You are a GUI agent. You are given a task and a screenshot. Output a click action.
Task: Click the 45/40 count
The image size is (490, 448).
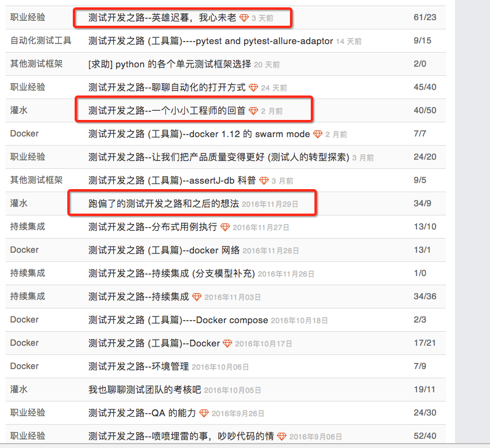coord(425,88)
